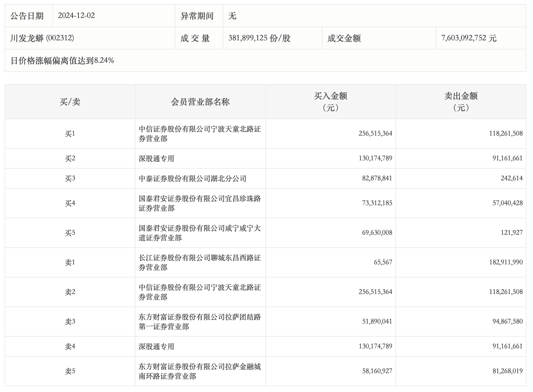Click the sell amount 182,911,990 in the 卖1 row
The height and width of the screenshot is (392, 533).
click(506, 262)
